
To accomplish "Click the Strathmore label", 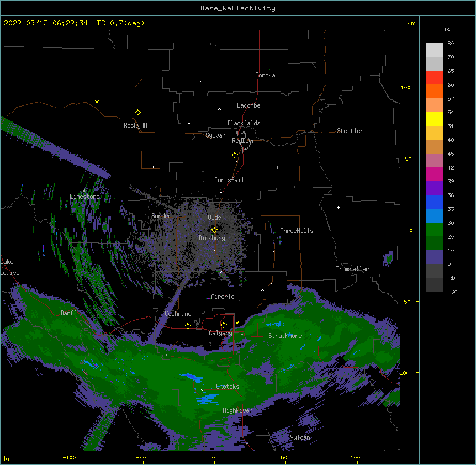I will 285,336.
